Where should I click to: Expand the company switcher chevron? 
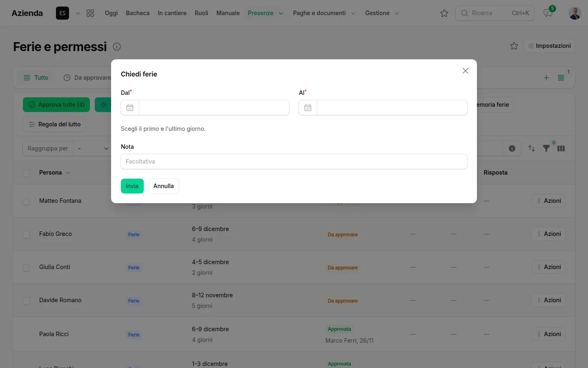coord(78,13)
